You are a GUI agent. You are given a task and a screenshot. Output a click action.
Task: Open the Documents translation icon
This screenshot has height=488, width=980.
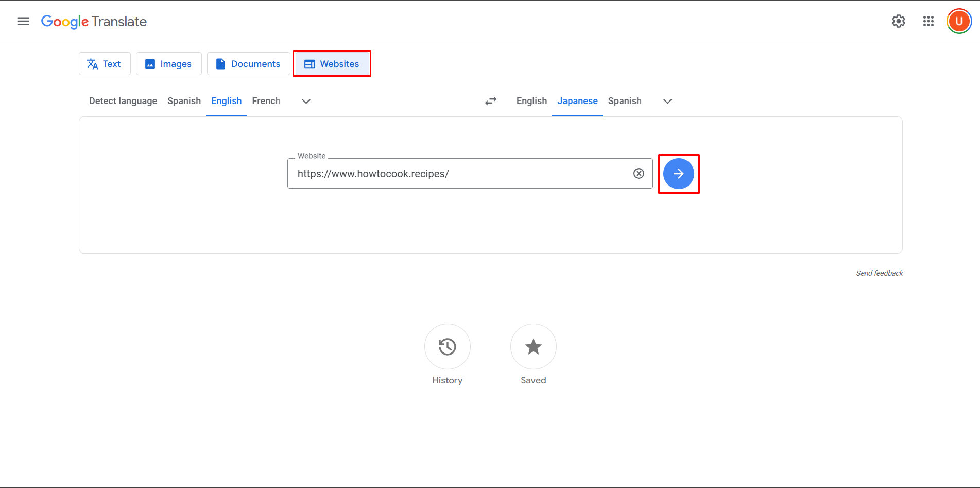coord(220,63)
